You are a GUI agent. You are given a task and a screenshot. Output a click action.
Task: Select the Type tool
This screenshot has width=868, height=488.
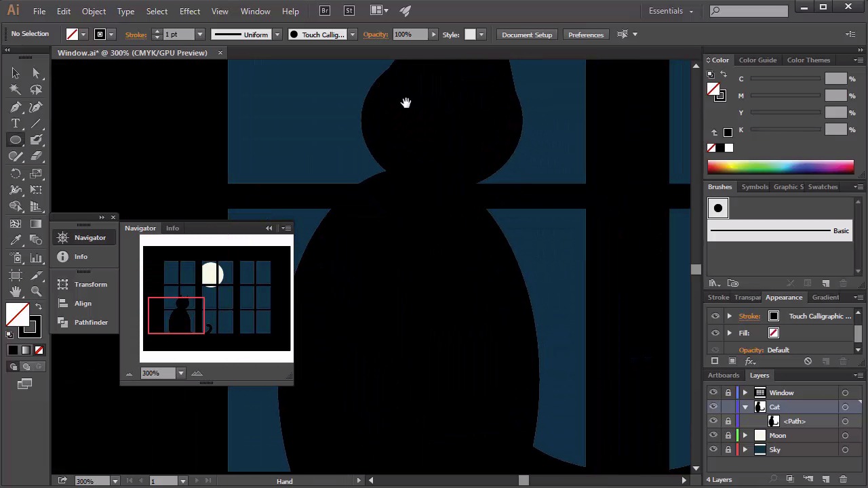coord(16,123)
